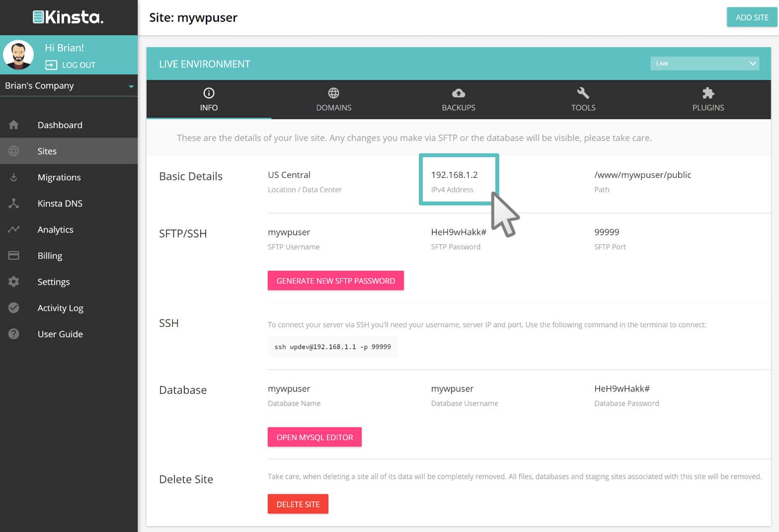
Task: Click the Billing credit card icon
Action: tap(14, 255)
